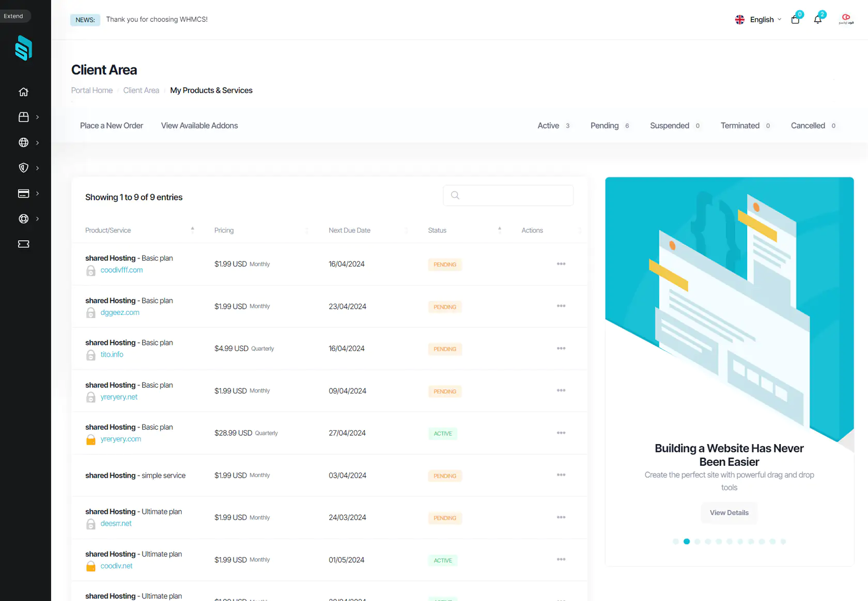Expand the domains menu chevron in sidebar

pyautogui.click(x=37, y=143)
